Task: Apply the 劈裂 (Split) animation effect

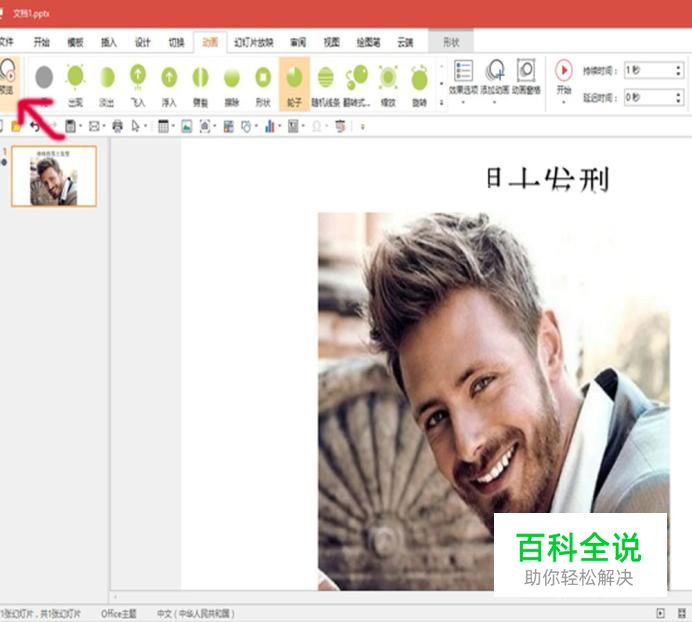Action: point(201,85)
